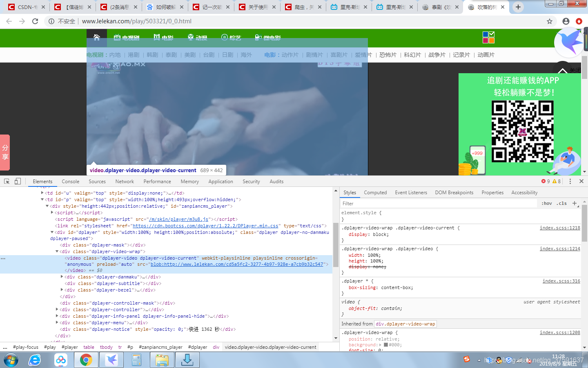Switch to the Network tab
The height and width of the screenshot is (368, 588).
point(124,181)
